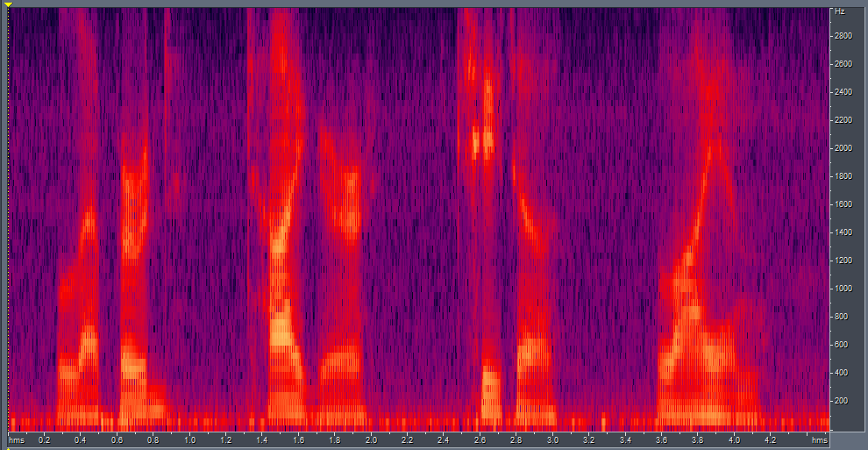
Task: Select the 2400 Hz label on frequency ruler
Action: tap(843, 92)
